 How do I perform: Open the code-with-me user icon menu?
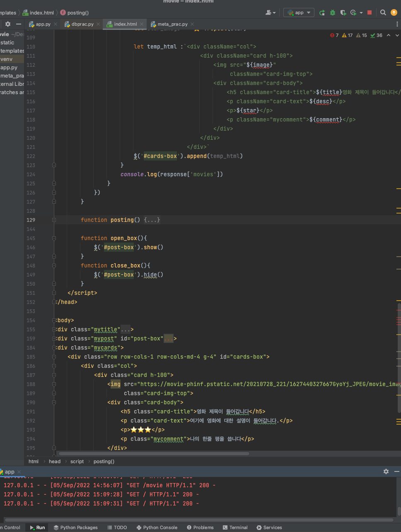271,12
